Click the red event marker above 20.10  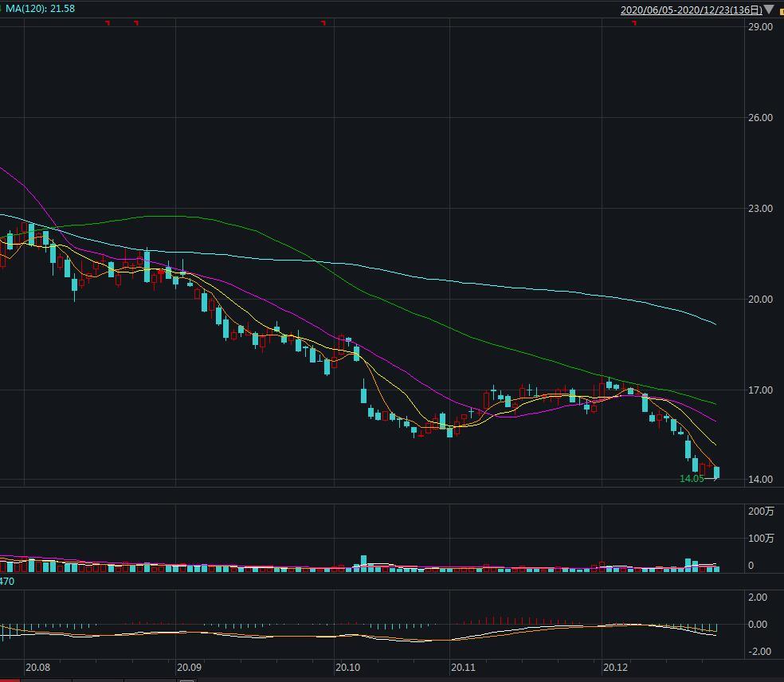pos(324,23)
